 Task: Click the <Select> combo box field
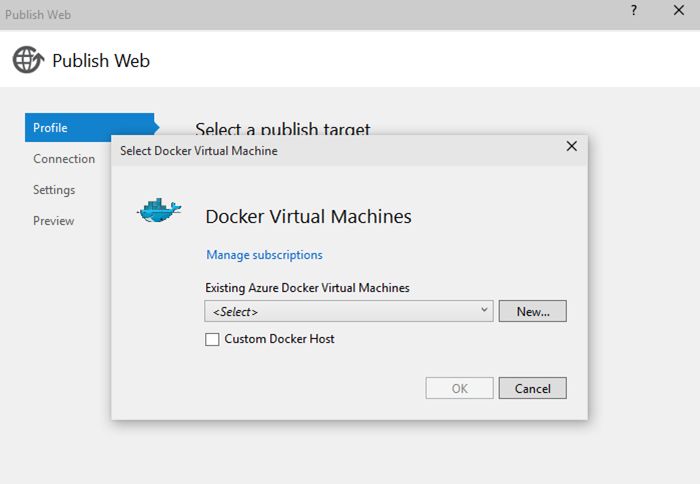coord(340,311)
